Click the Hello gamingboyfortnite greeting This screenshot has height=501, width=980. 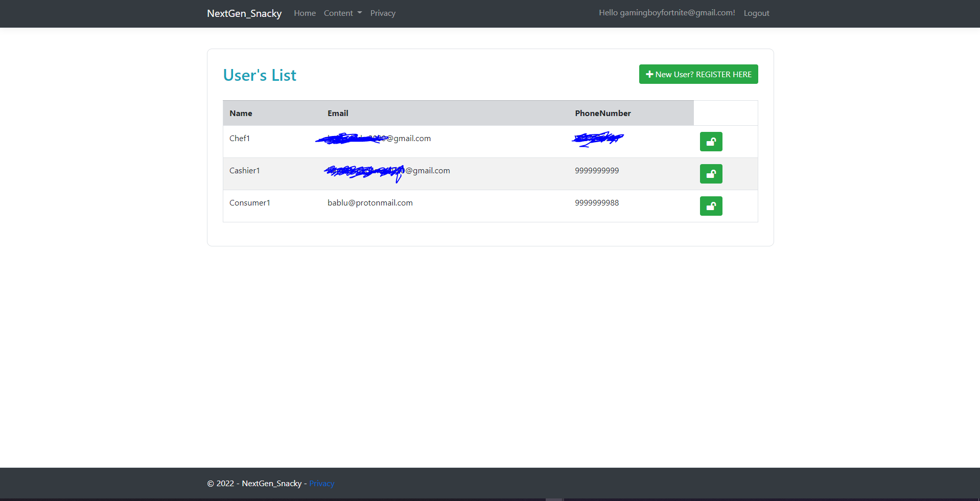click(666, 12)
